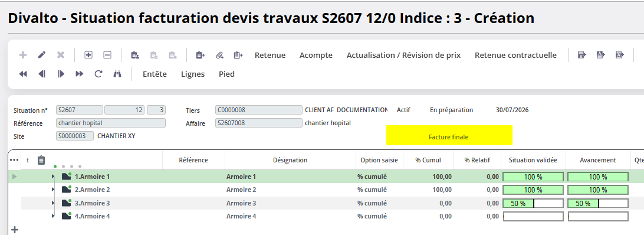This screenshot has height=235, width=644.
Task: Click the greyed clipboard with square icon
Action: tap(172, 55)
